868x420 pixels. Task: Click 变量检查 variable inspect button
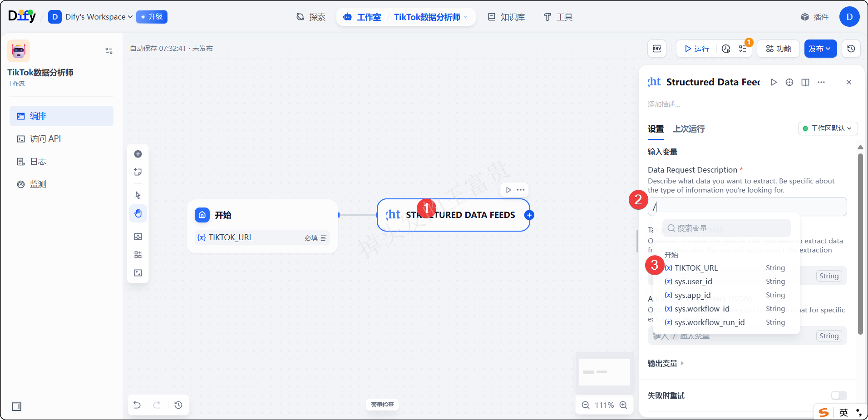point(382,405)
